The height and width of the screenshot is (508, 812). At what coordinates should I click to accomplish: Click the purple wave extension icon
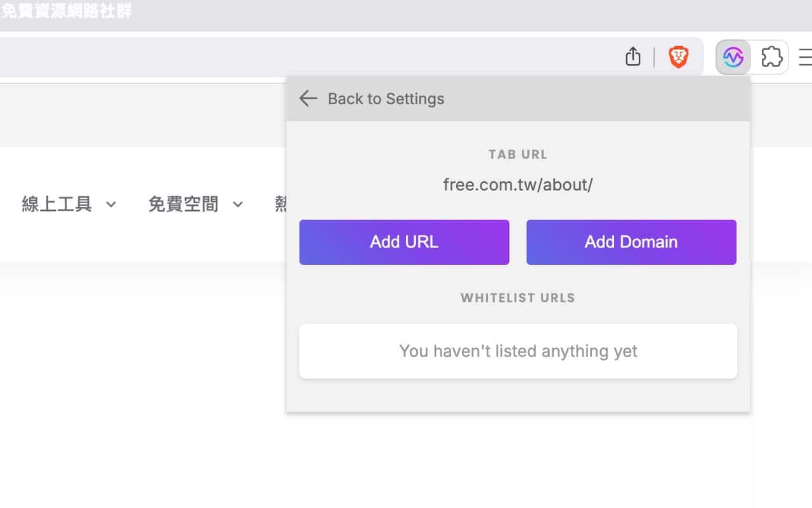coord(733,57)
